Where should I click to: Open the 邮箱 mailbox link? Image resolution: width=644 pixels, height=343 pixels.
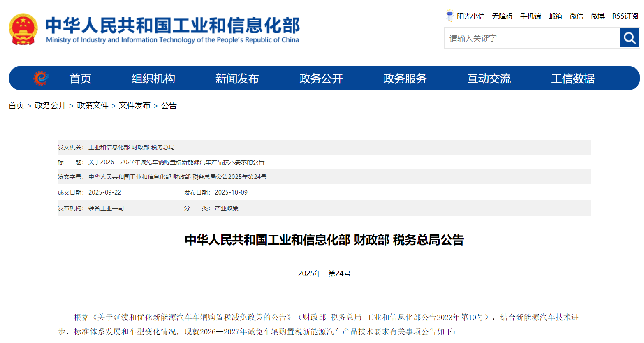(x=555, y=16)
